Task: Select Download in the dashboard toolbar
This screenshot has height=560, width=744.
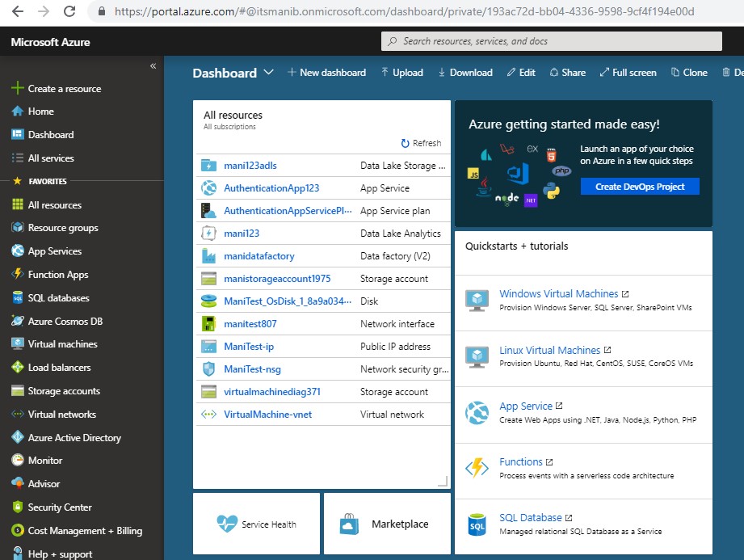Action: pos(465,72)
